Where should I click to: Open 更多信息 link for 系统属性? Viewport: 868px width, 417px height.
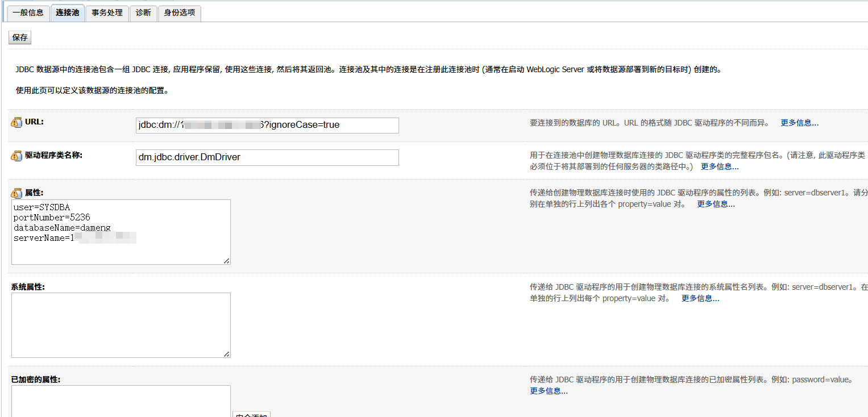coord(699,298)
